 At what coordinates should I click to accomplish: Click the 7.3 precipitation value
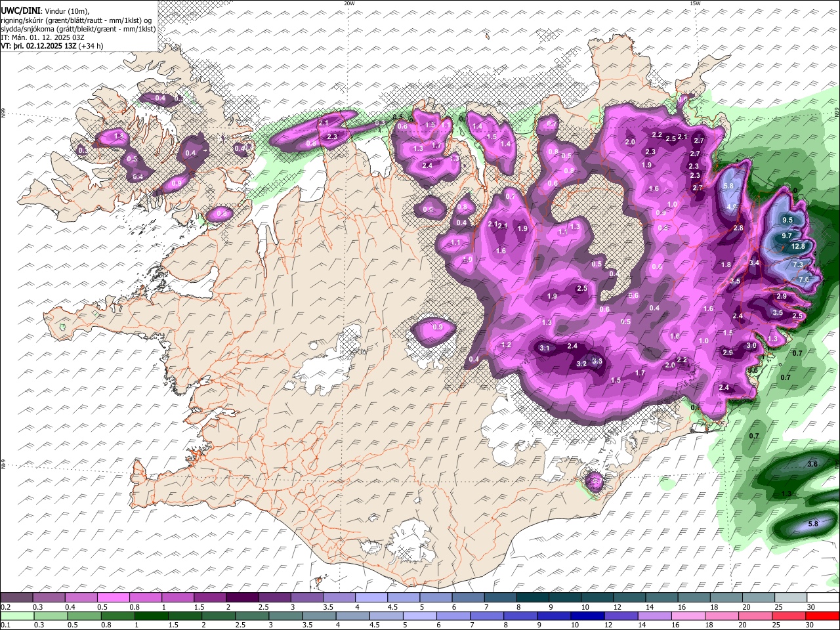(798, 264)
